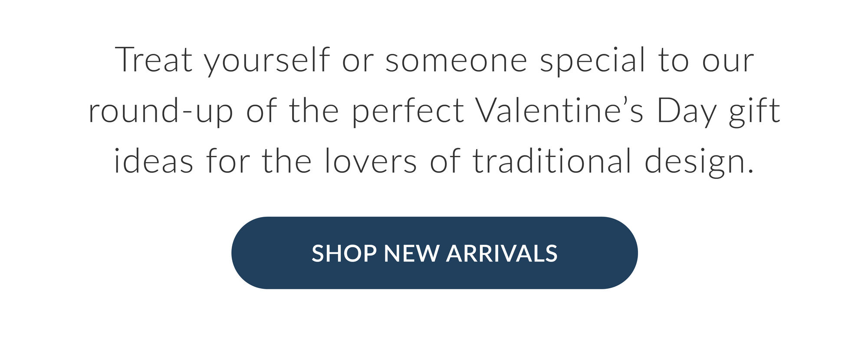
Task: Click the word 'the' before 'perfect'
Action: coord(314,110)
